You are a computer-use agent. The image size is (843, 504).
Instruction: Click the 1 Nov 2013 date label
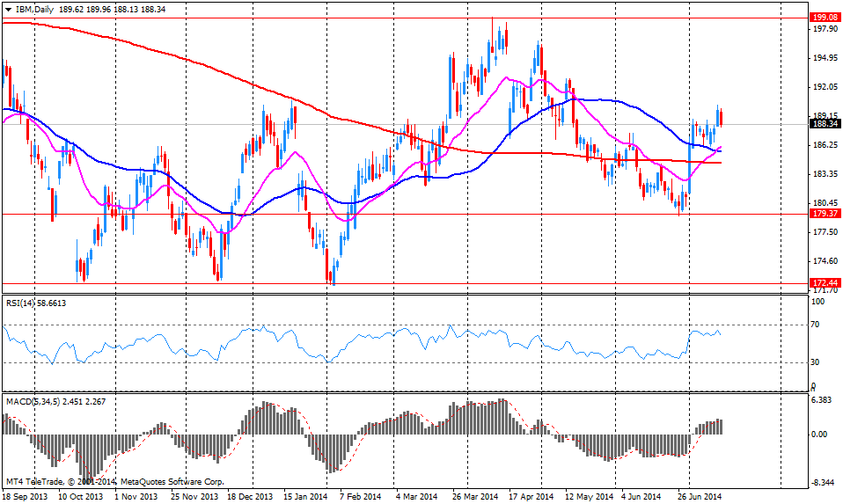[x=136, y=496]
